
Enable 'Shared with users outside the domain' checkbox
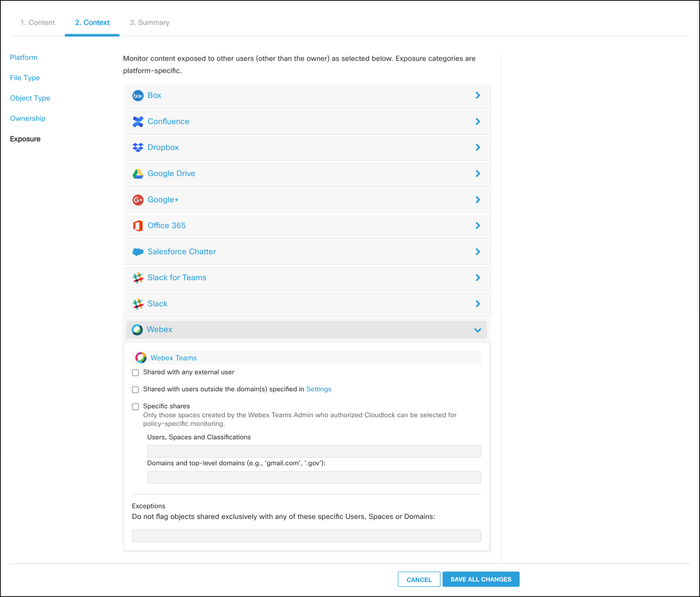pyautogui.click(x=135, y=389)
